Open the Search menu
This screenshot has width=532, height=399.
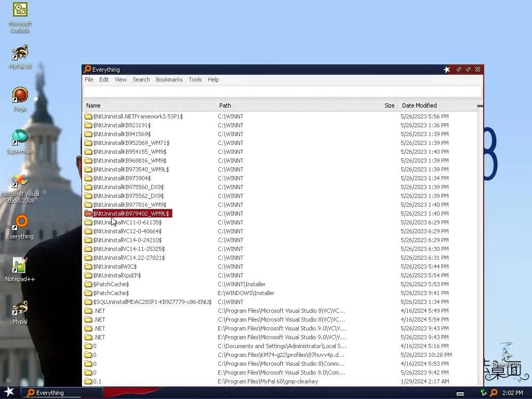(x=141, y=79)
